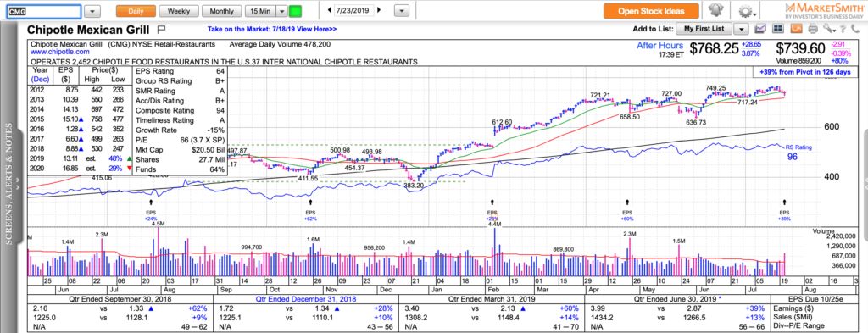Click the phone contact icon
Screen dimensions: 868x333
(x=856, y=28)
